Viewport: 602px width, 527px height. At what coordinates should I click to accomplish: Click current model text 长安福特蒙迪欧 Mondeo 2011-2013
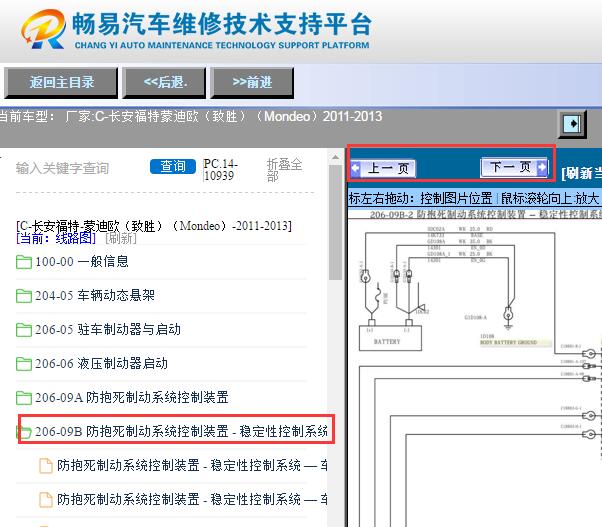224,116
